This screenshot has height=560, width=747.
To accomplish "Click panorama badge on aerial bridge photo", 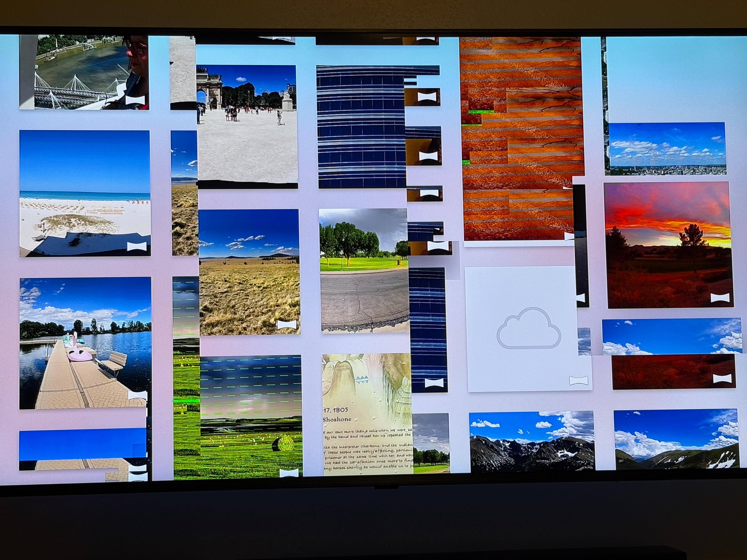I will pos(135,100).
